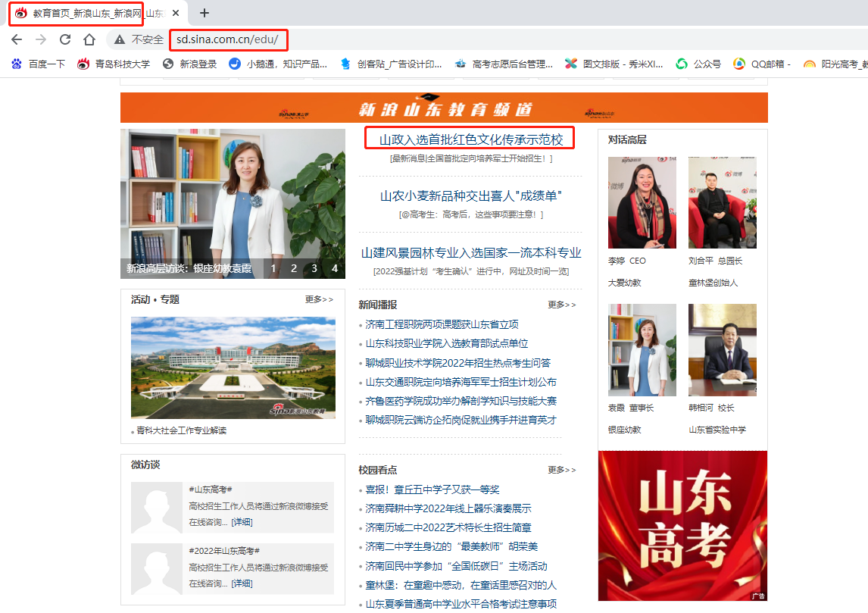Switch slideshow to slide 3

314,268
